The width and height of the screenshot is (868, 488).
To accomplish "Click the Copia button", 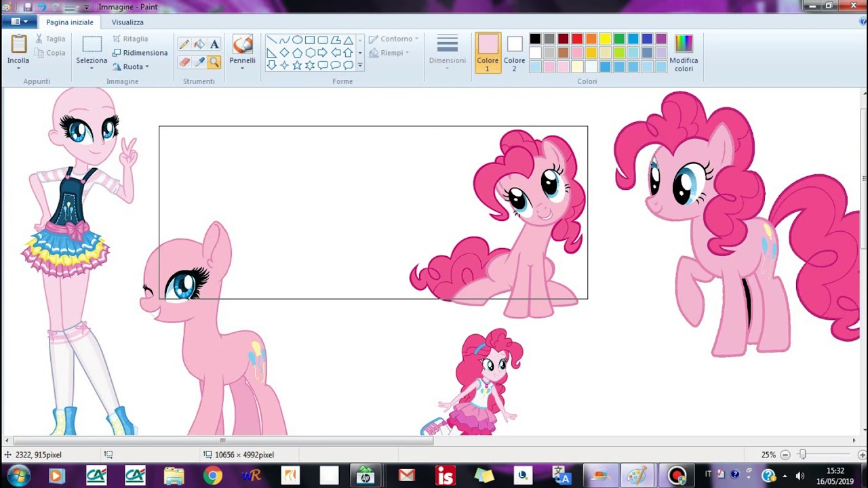I will click(x=50, y=53).
